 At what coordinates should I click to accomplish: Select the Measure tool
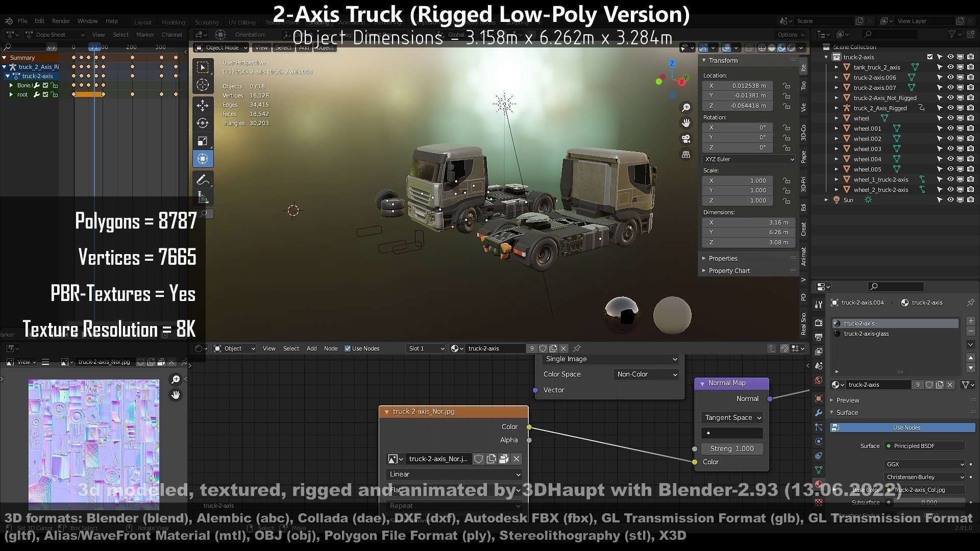203,198
